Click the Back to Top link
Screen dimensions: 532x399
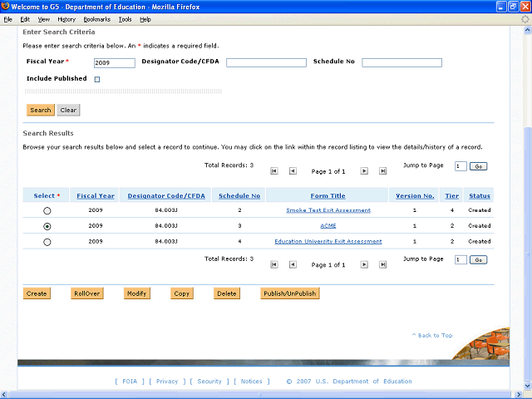point(432,336)
